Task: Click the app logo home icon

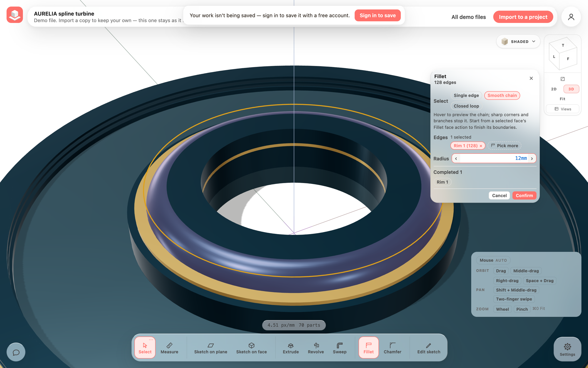Action: [x=15, y=15]
